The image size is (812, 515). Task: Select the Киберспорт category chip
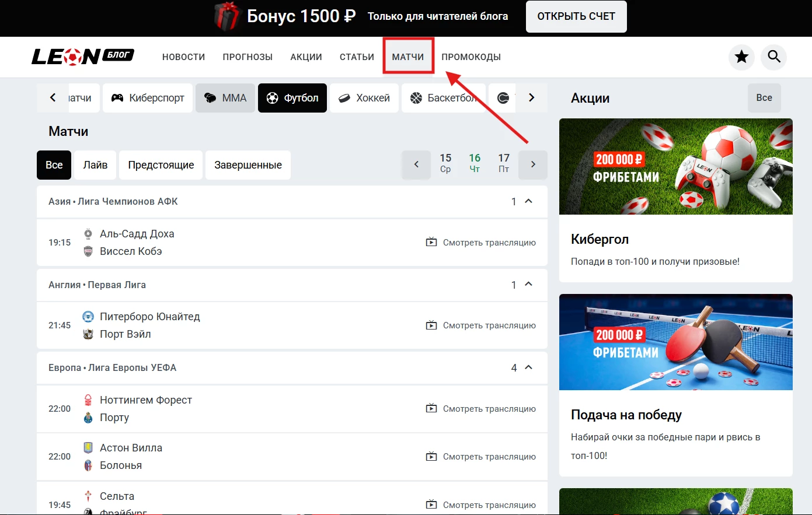pyautogui.click(x=148, y=98)
